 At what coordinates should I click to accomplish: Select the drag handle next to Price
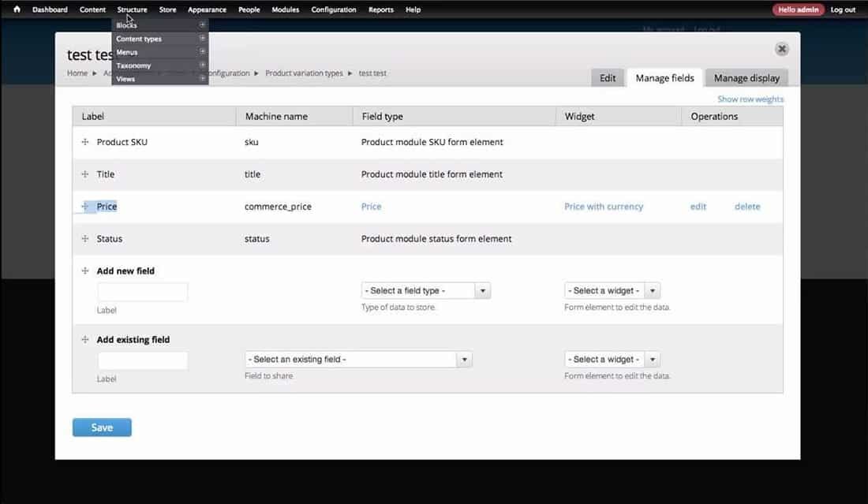85,206
